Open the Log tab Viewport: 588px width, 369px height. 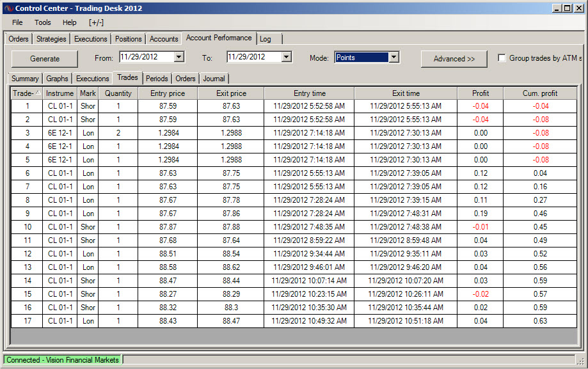pos(265,39)
